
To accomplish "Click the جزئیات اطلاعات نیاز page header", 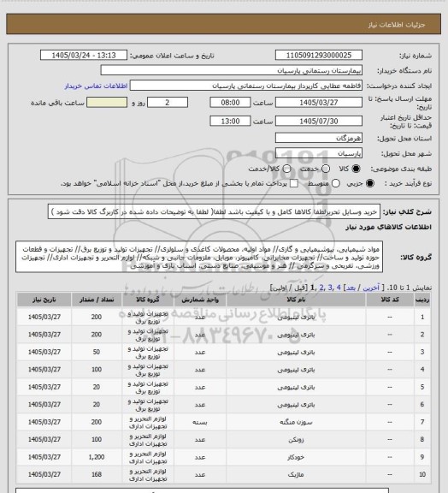I will click(397, 25).
